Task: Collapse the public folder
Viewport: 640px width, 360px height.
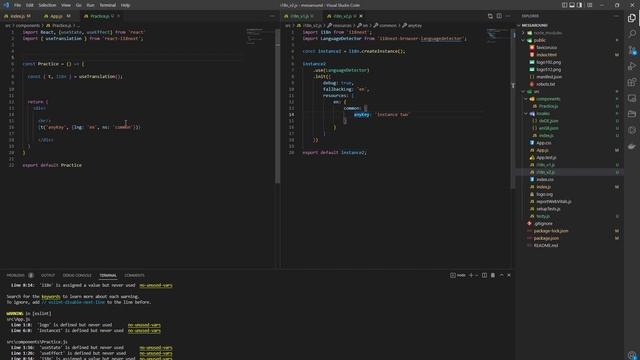Action: pyautogui.click(x=523, y=40)
